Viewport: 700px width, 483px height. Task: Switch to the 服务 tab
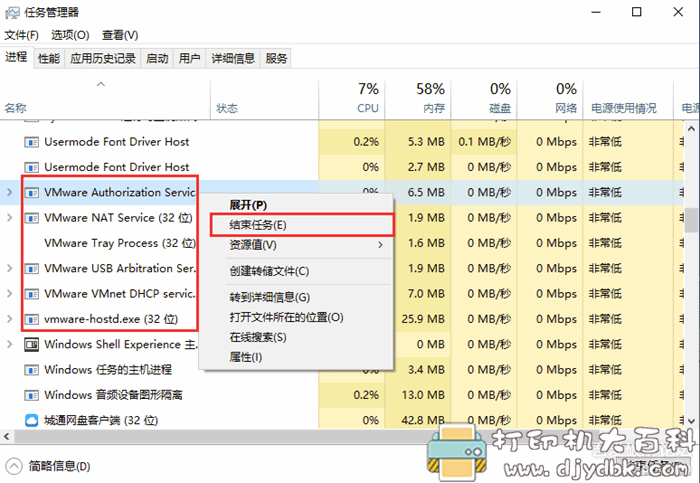pos(276,58)
